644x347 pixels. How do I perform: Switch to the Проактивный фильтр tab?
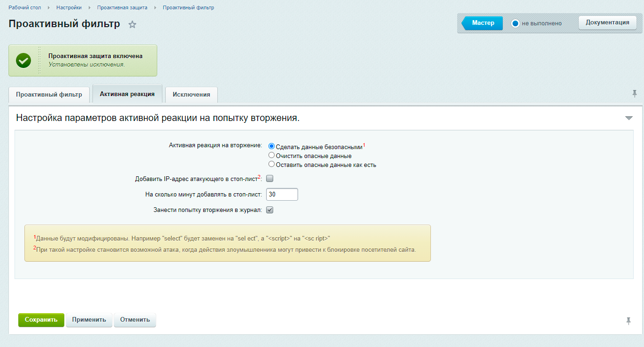pyautogui.click(x=49, y=94)
